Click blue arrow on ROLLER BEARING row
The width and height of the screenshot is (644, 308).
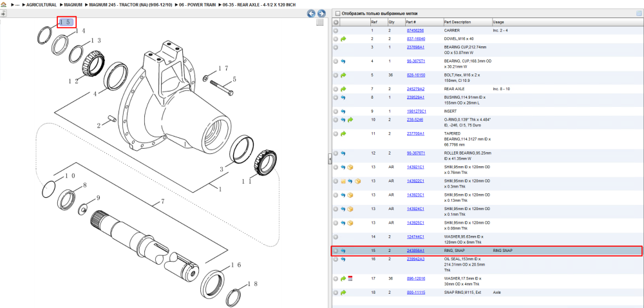(x=343, y=153)
